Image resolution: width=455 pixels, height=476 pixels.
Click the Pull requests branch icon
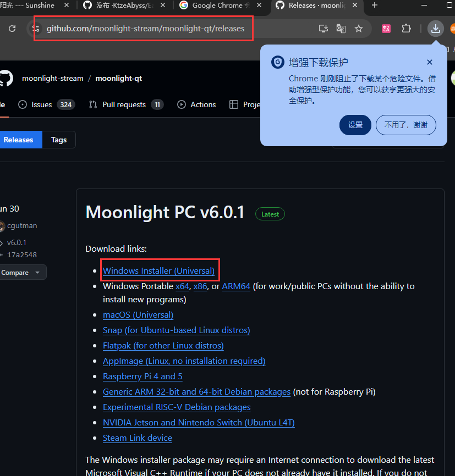pyautogui.click(x=92, y=105)
